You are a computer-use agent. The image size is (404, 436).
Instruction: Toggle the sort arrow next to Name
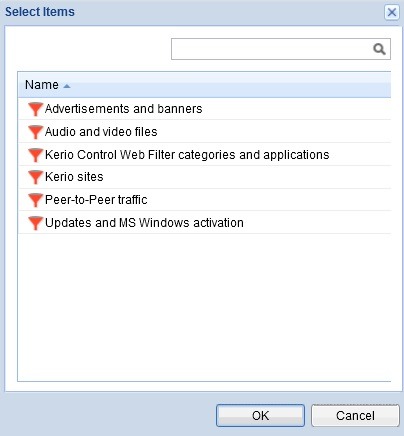(x=67, y=86)
